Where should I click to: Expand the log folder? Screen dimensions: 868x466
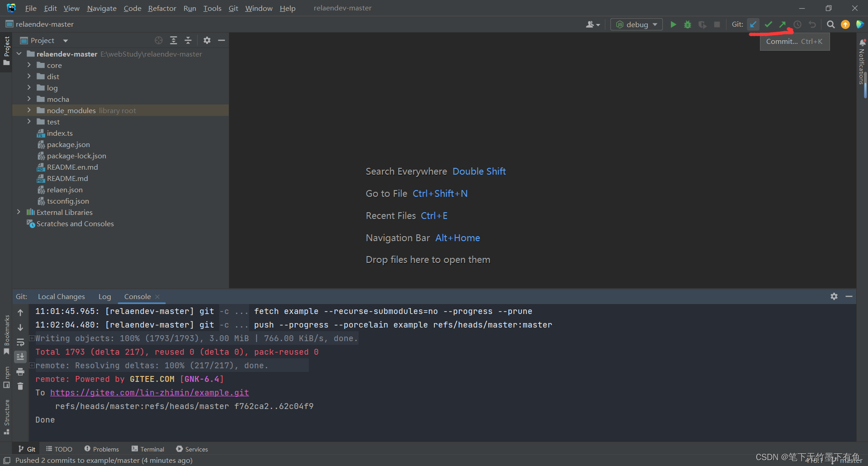(x=29, y=88)
